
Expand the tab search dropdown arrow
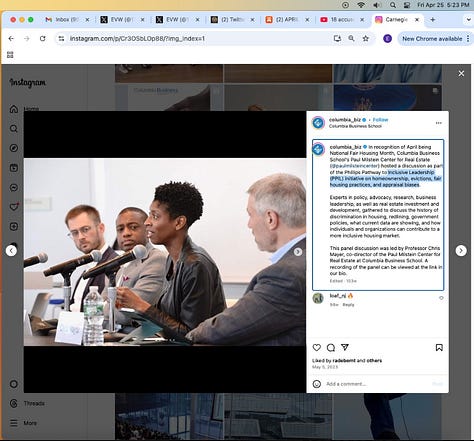point(468,20)
